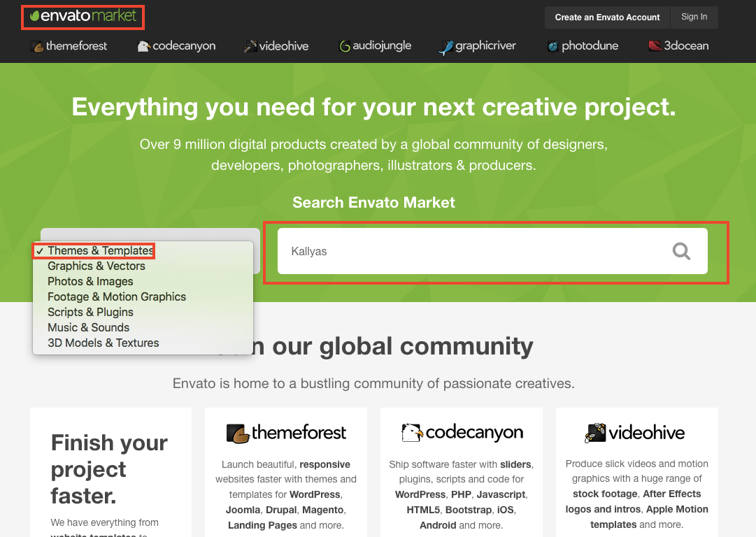
Task: Click the Envato Market logo
Action: [x=83, y=16]
